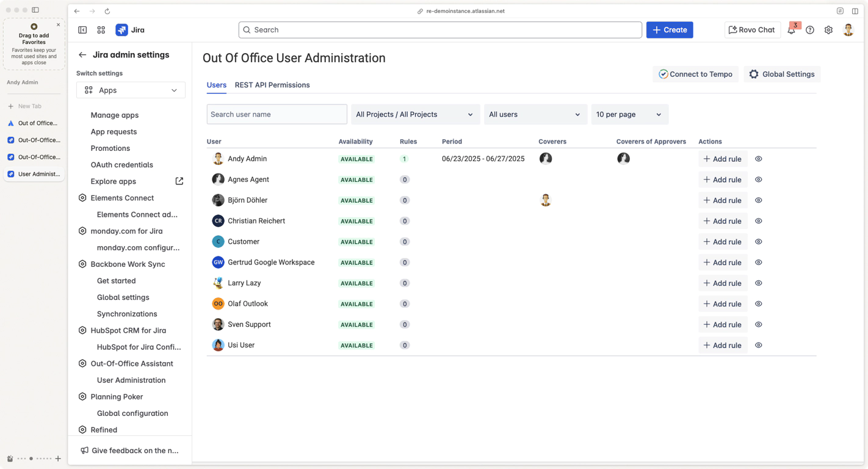Click the eye icon for Andy Admin
The image size is (868, 469).
point(759,159)
